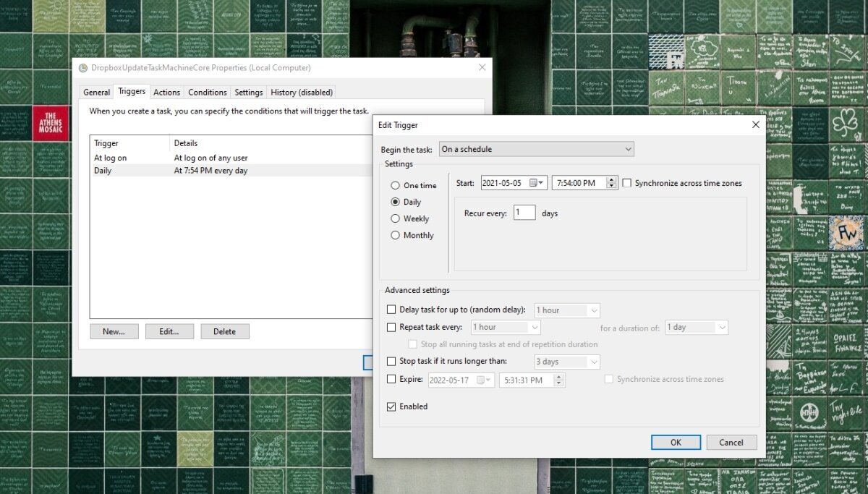Click the "Recur every" days input field
The image size is (868, 494).
[524, 212]
